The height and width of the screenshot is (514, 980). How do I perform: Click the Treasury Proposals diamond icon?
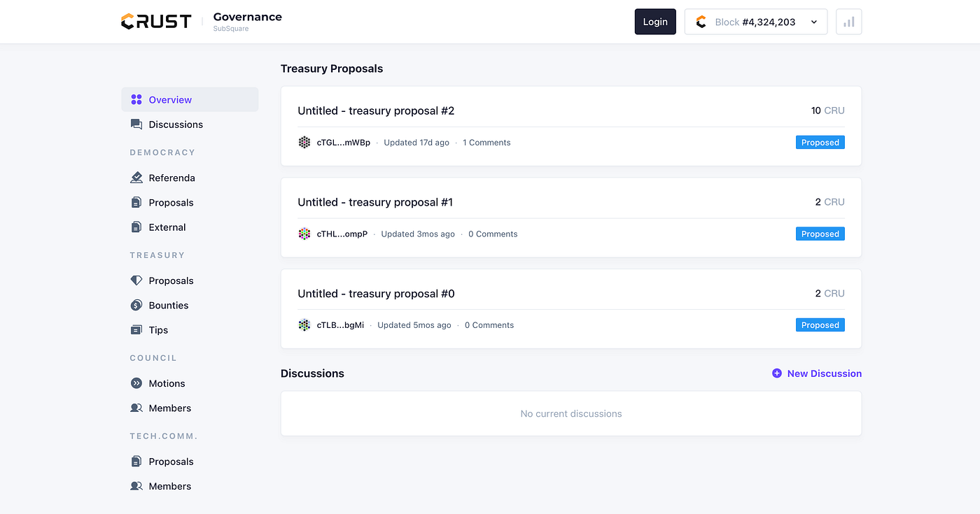(x=135, y=280)
